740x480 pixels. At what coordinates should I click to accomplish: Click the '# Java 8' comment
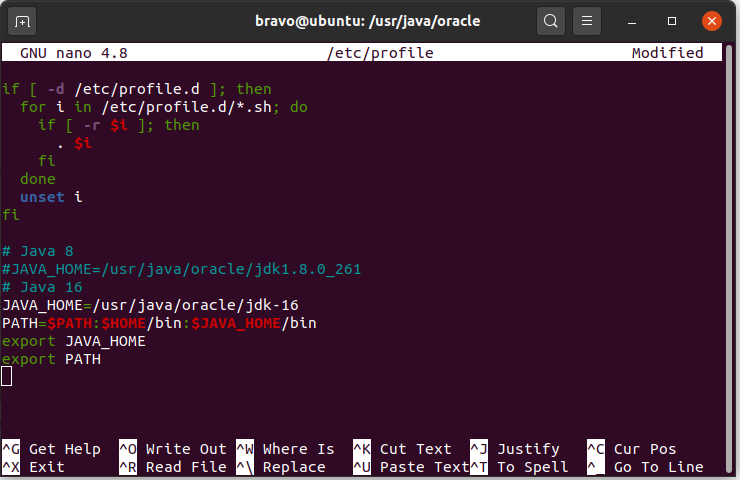38,251
